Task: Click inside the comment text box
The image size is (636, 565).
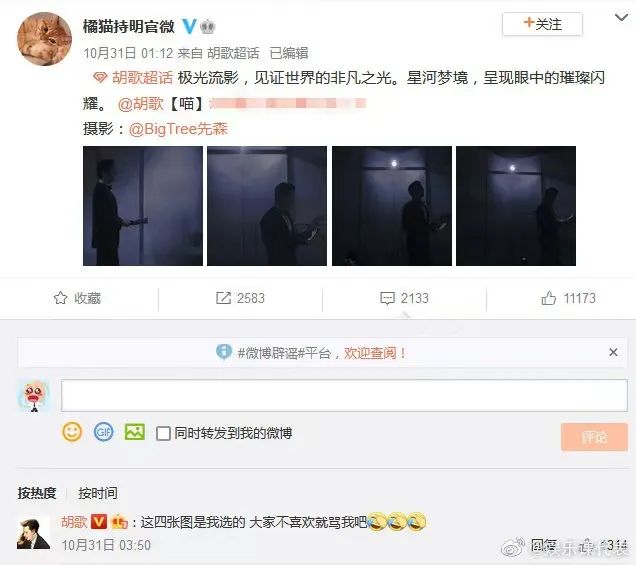Action: pos(344,395)
